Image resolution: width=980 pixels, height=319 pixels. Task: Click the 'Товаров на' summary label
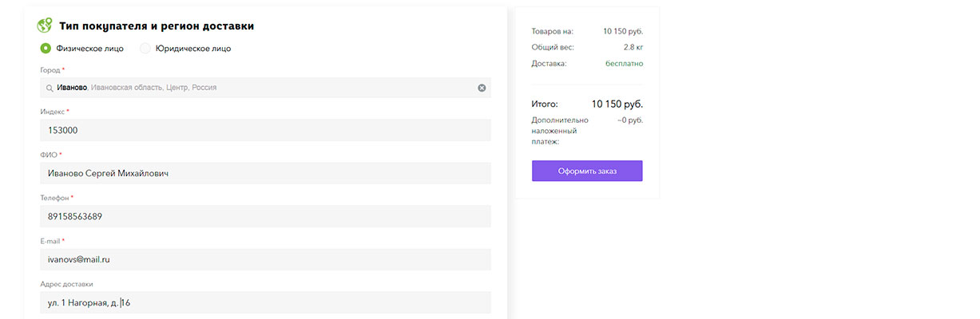[x=552, y=32]
